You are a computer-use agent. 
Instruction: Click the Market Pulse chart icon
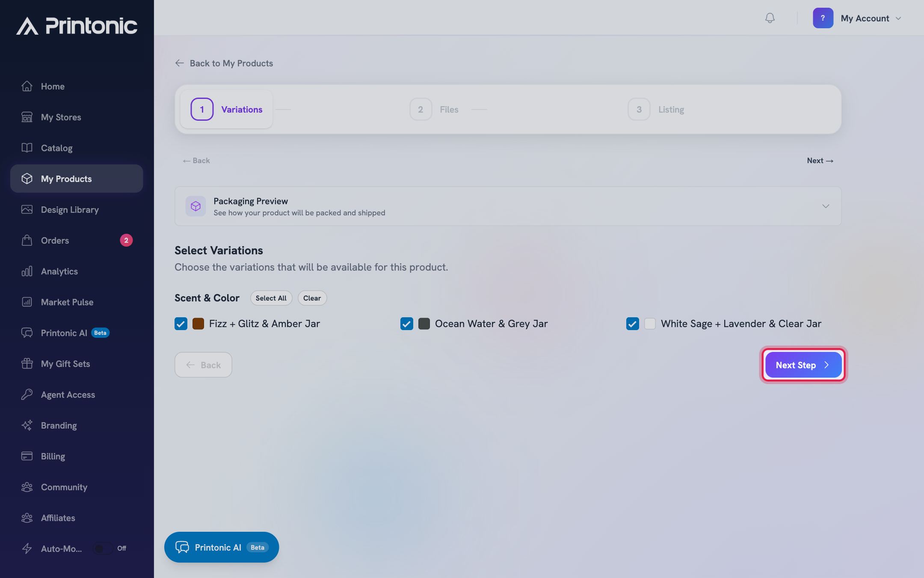tap(27, 302)
